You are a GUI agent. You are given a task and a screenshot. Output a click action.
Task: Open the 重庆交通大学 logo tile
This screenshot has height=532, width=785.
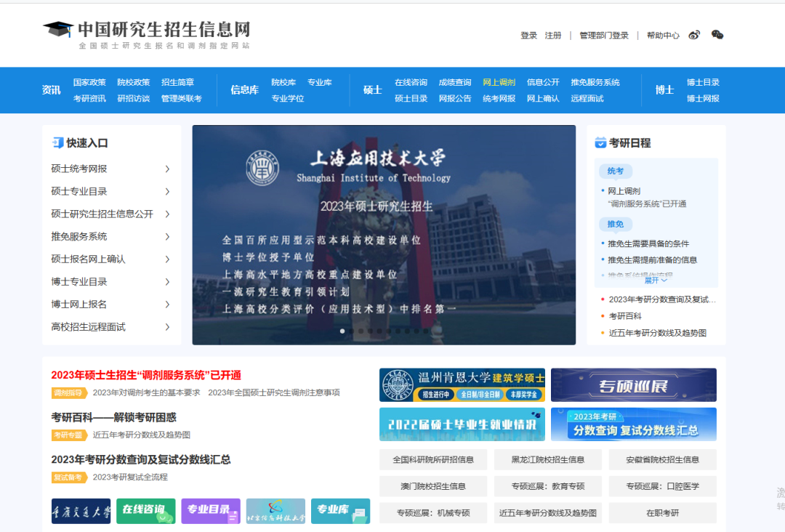pyautogui.click(x=81, y=511)
